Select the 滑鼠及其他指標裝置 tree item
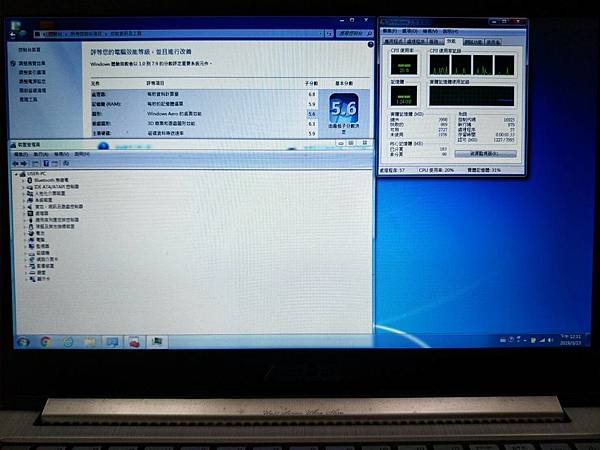600x450 pixels. [55, 227]
